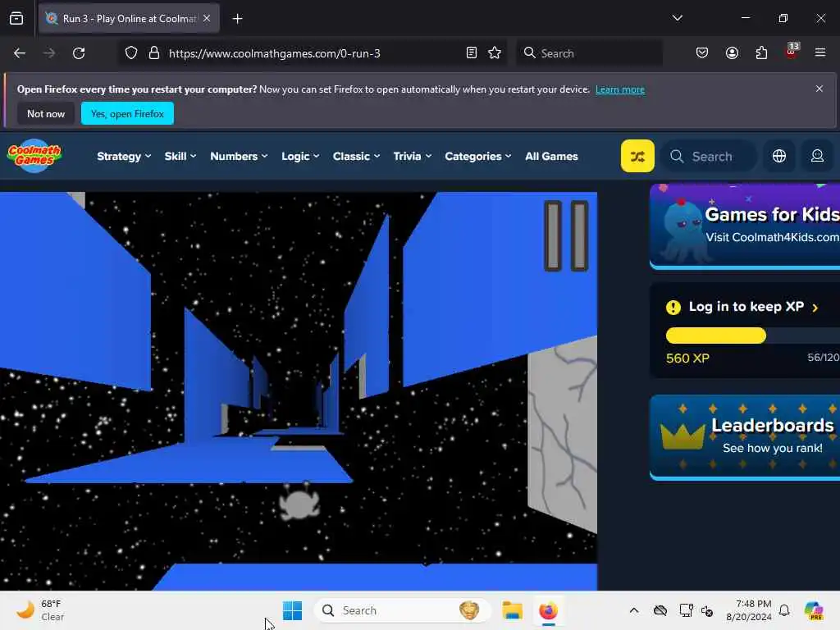Click Yes, open Firefox button
The image size is (840, 630).
[x=127, y=113]
